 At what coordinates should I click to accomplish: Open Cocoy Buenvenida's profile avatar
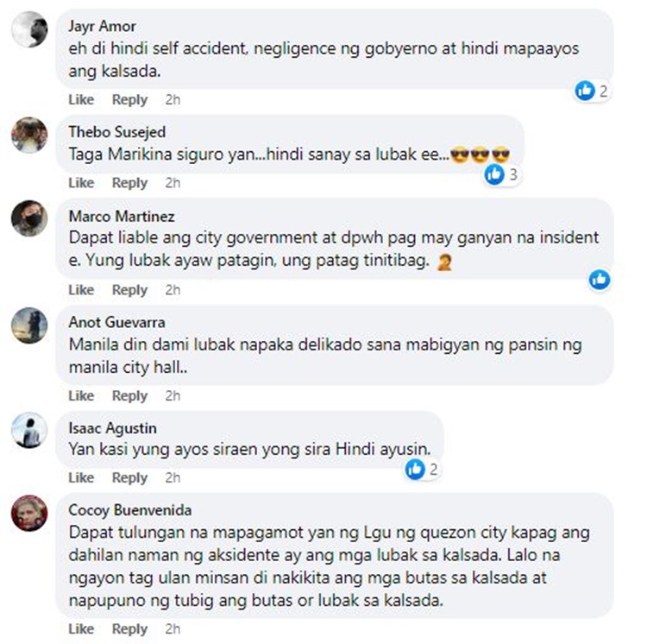[29, 513]
